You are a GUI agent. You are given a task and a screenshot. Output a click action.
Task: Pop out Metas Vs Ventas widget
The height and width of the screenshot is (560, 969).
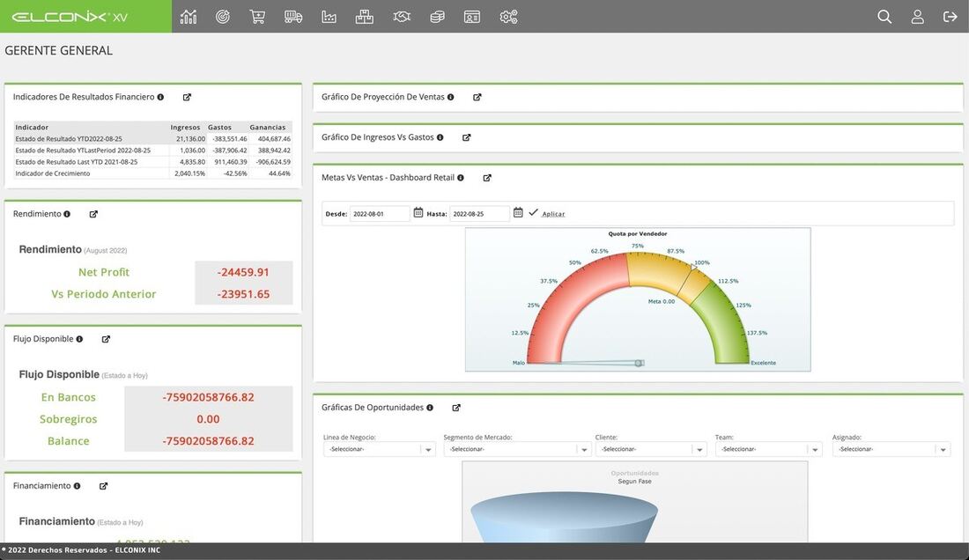[x=487, y=178]
